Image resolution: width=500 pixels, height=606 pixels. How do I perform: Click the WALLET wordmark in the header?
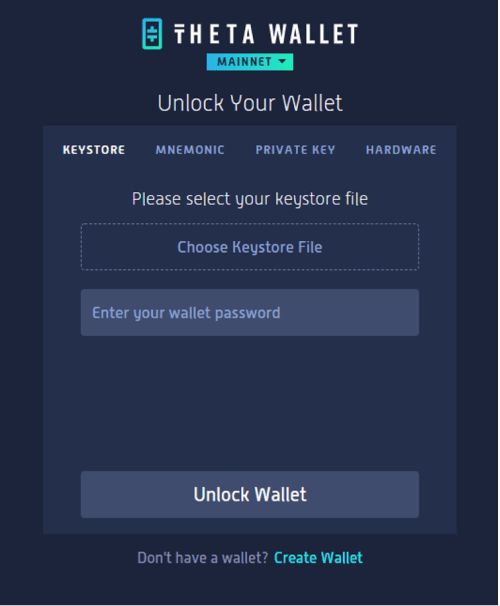tap(313, 34)
